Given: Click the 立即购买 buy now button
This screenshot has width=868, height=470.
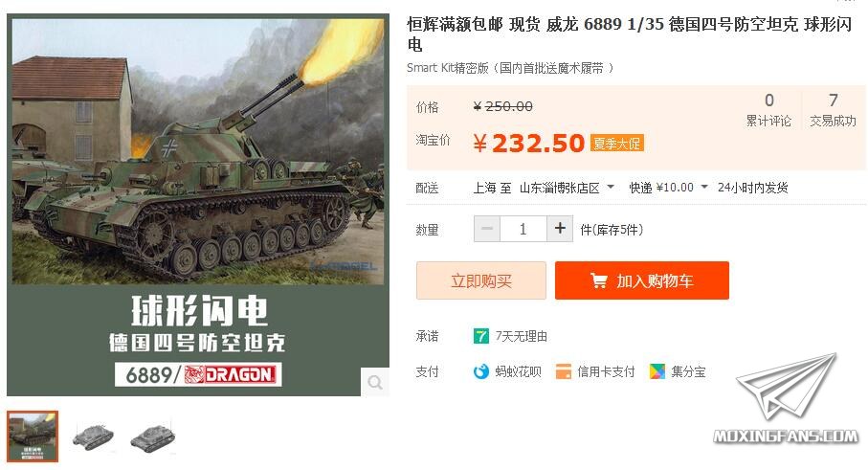Looking at the screenshot, I should coord(481,280).
